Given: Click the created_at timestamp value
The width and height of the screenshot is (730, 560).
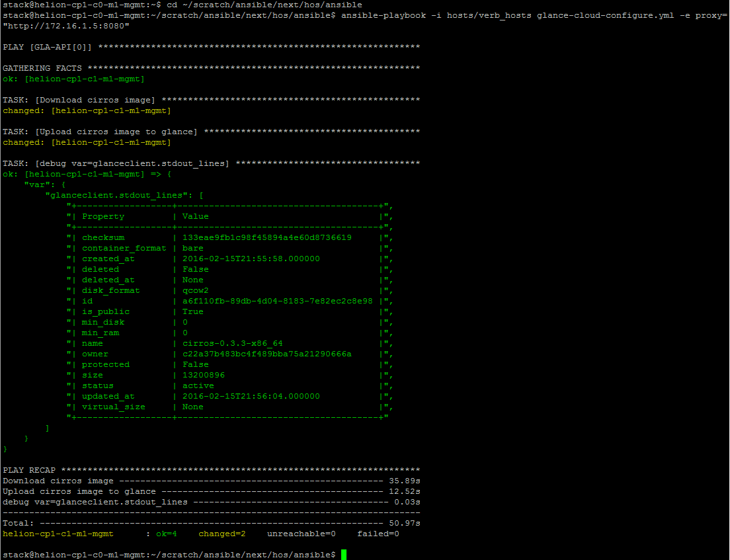Looking at the screenshot, I should 251,259.
